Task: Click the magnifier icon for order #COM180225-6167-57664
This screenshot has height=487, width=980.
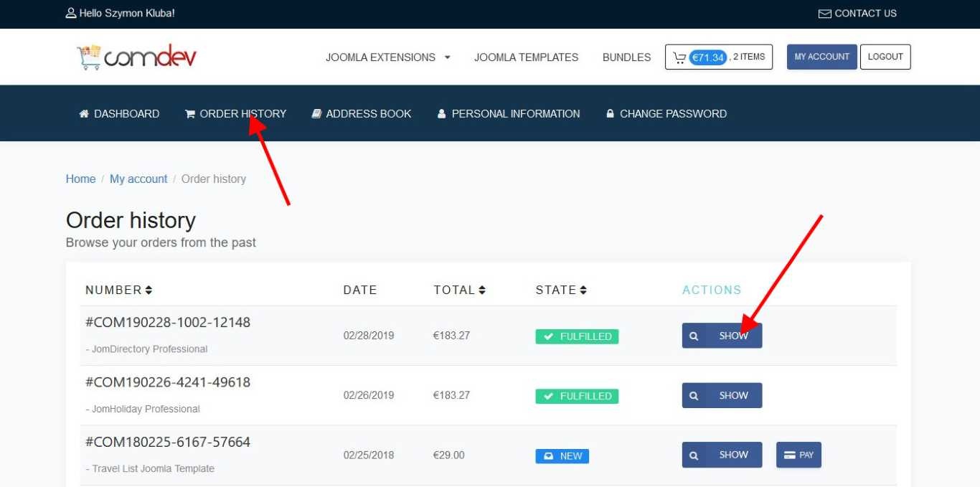Action: click(694, 455)
